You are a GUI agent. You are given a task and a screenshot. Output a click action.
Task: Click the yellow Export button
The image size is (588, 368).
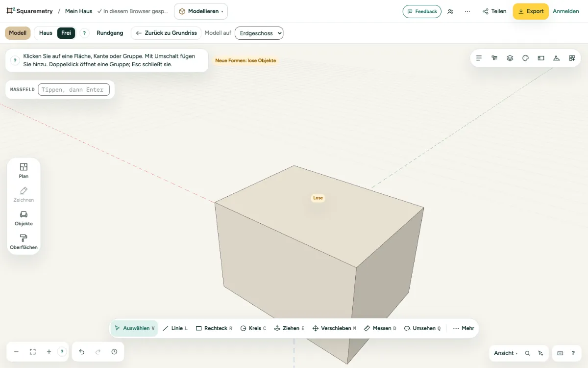[x=531, y=11]
